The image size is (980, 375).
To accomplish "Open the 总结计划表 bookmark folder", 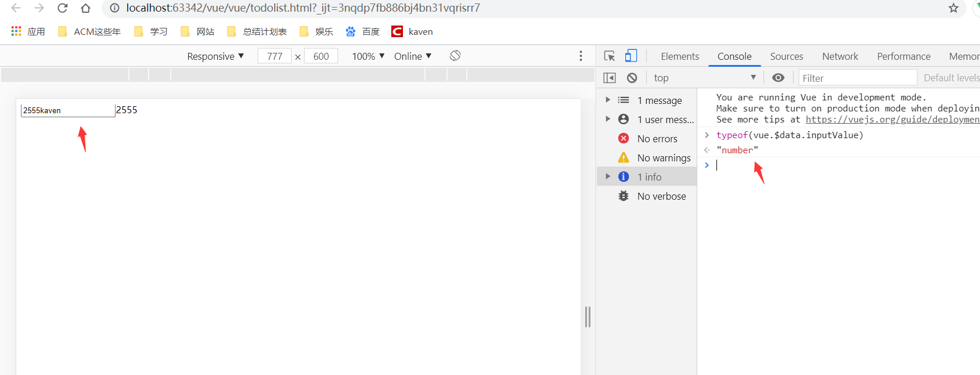I will click(x=257, y=31).
